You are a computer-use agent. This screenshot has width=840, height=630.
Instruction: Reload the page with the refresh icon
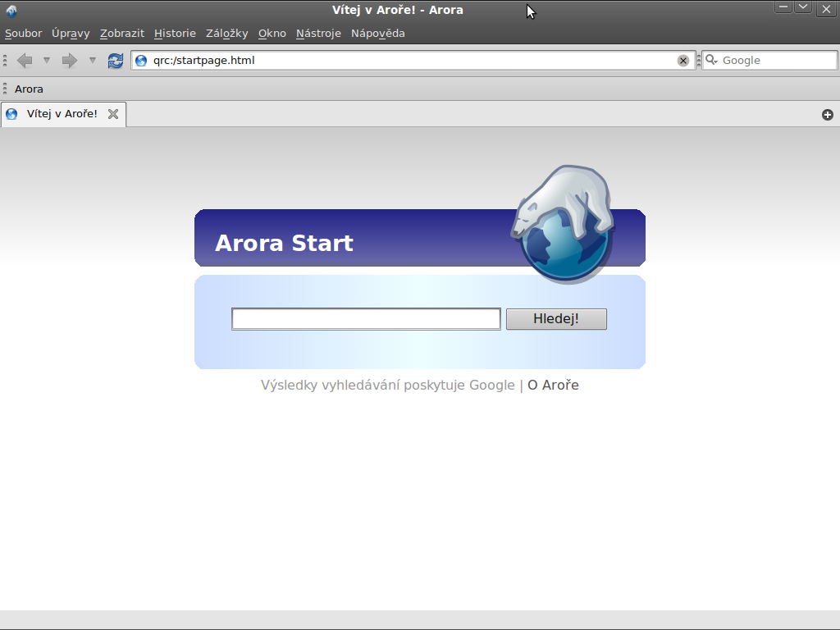point(116,61)
